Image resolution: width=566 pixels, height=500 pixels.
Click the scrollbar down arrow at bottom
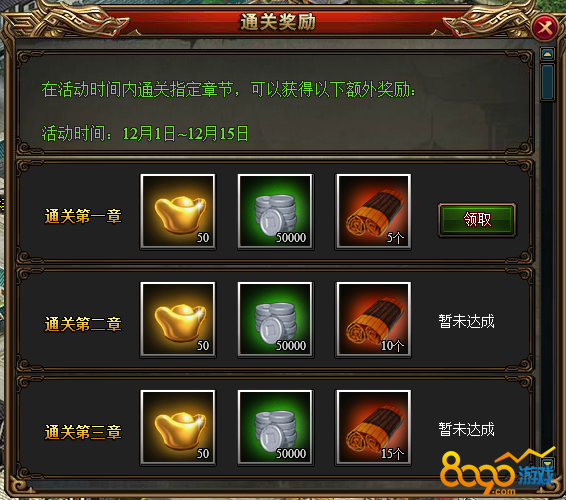[x=548, y=463]
